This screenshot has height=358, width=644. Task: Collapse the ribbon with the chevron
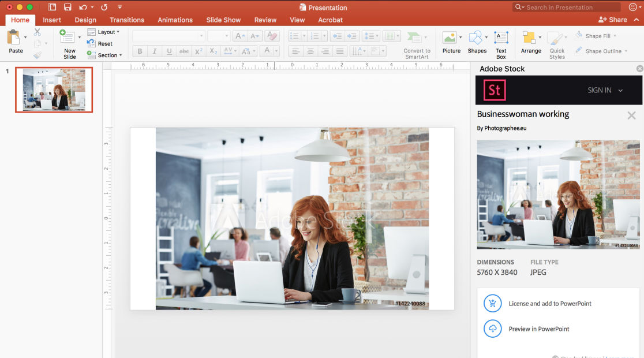pos(636,20)
